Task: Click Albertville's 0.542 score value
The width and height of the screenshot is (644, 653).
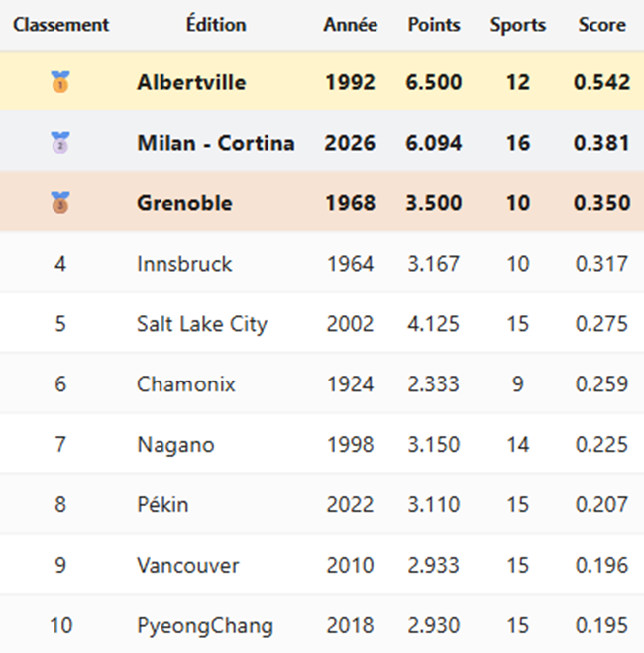Action: tap(601, 83)
